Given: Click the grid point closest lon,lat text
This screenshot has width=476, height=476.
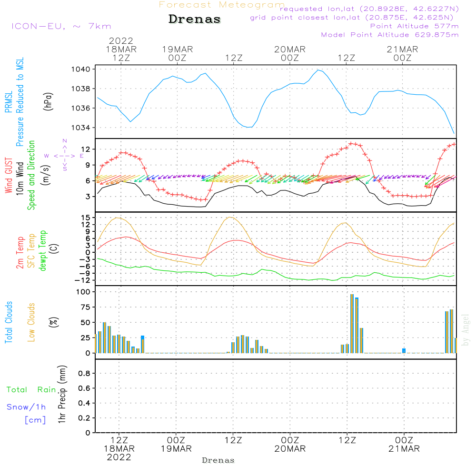Looking at the screenshot, I should coord(352,18).
